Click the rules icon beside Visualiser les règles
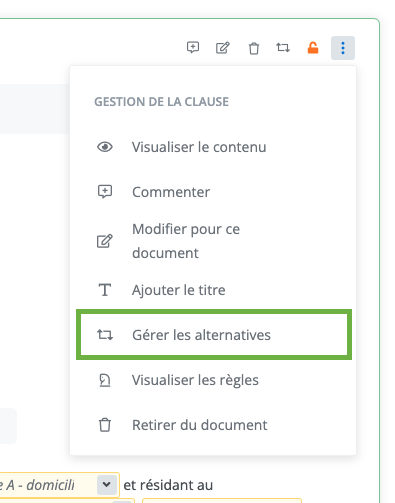Screen dimensions: 395x503 pos(105,380)
